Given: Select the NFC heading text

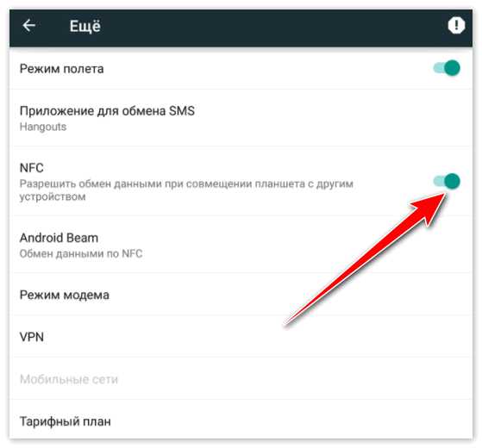Looking at the screenshot, I should 32,168.
